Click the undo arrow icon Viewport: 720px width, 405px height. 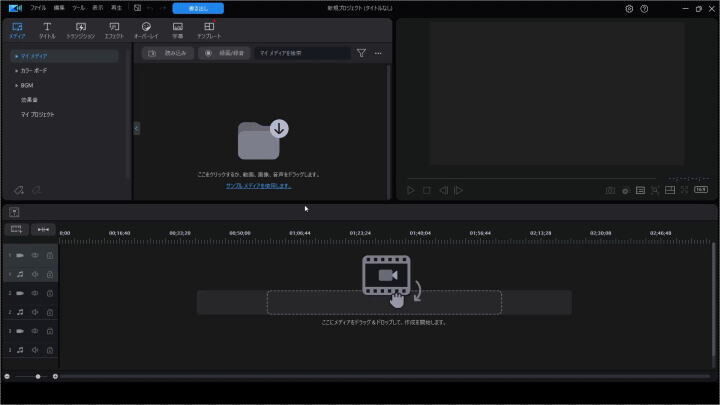pyautogui.click(x=150, y=8)
